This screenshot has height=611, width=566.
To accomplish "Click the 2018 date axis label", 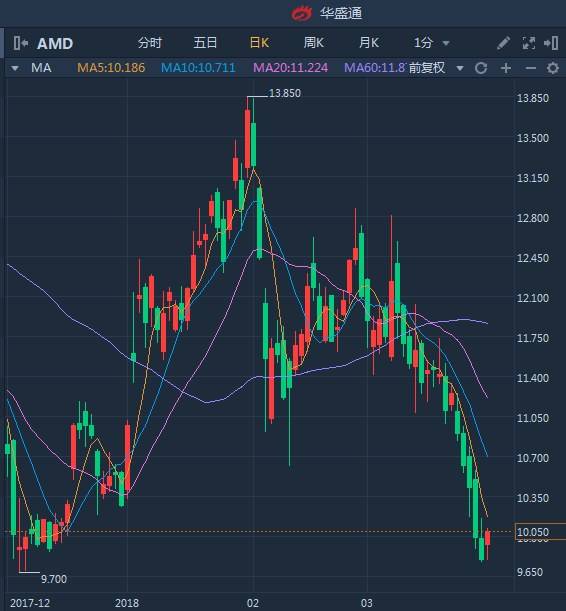I will click(x=127, y=603).
